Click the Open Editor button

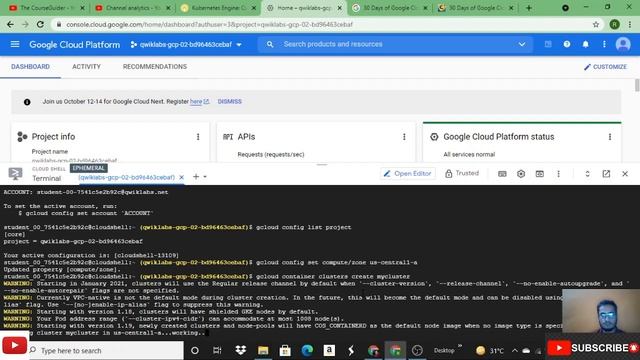pos(407,173)
